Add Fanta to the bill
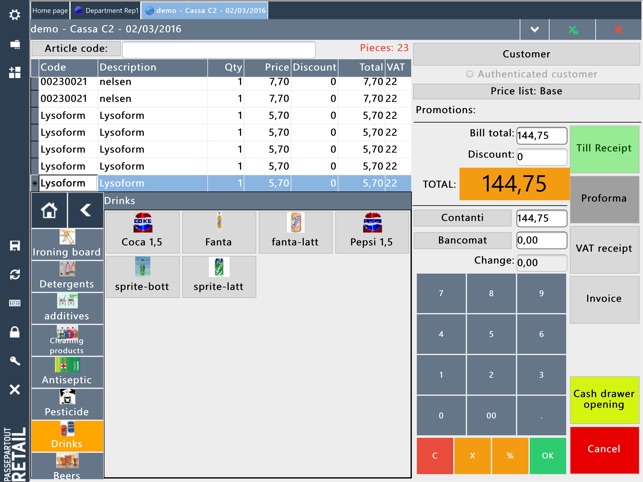 219,232
